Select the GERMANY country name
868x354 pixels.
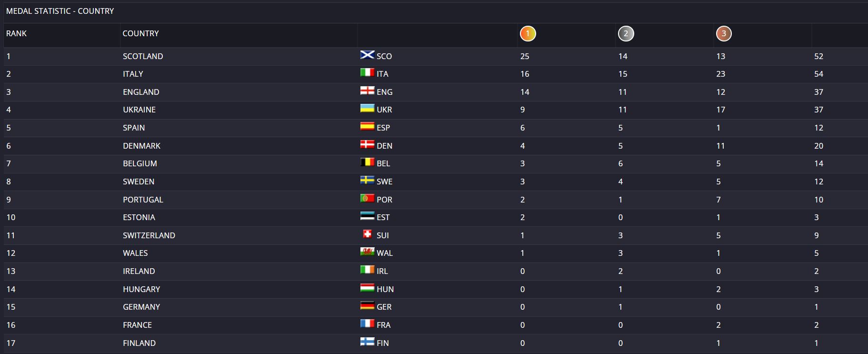(141, 307)
